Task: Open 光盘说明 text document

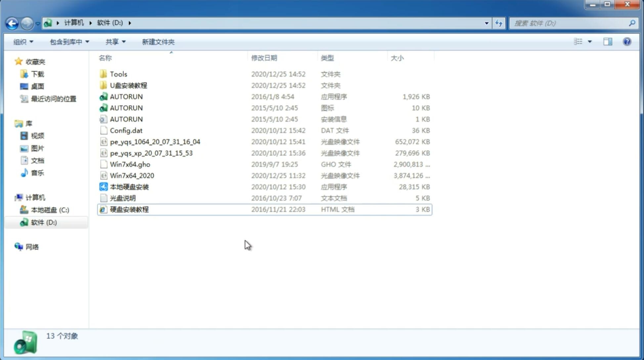Action: coord(122,198)
